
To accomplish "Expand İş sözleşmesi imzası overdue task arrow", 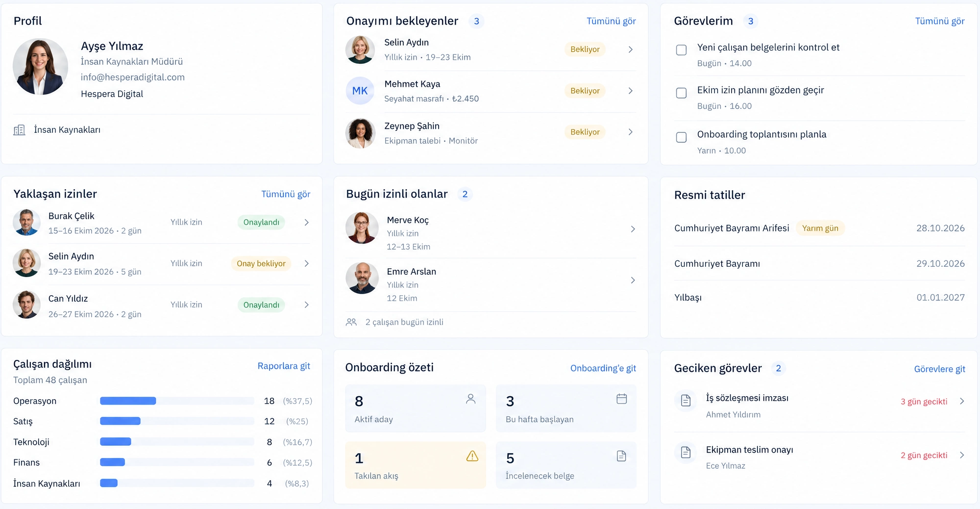I will coord(962,401).
